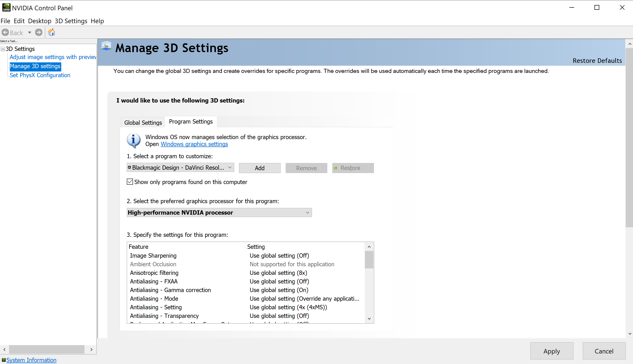Screen dimensions: 633x364
Task: Click the Forward navigation arrow icon
Action: 39,33
